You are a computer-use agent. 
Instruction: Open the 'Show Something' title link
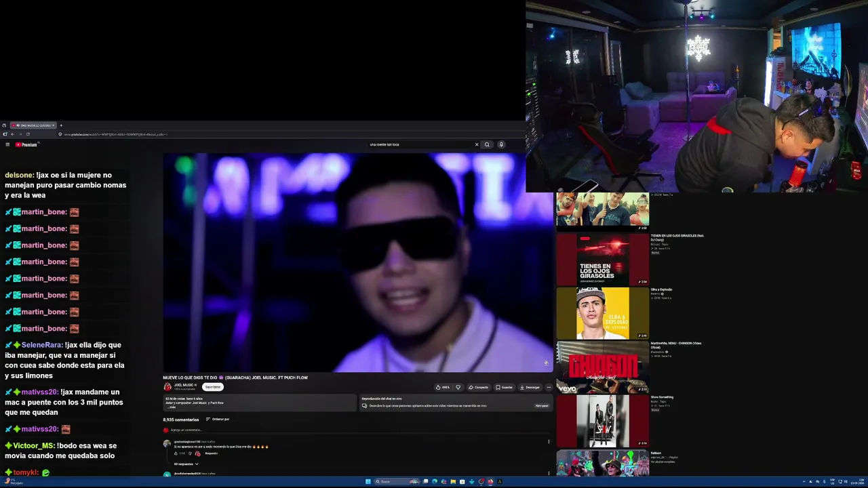(x=660, y=397)
